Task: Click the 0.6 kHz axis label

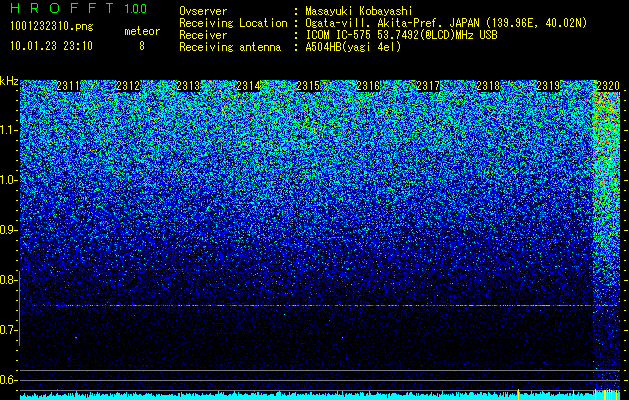Action: coord(8,380)
